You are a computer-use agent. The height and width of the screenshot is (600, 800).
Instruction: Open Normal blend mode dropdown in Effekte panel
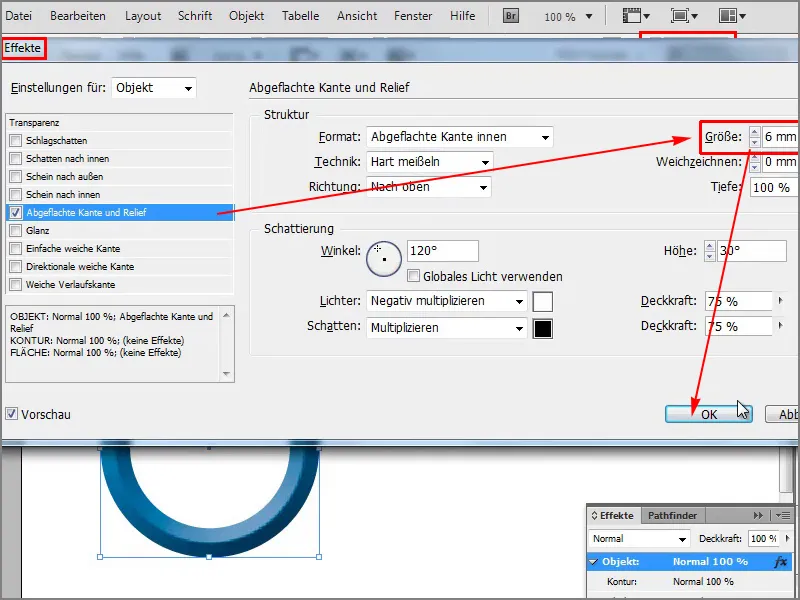[639, 539]
